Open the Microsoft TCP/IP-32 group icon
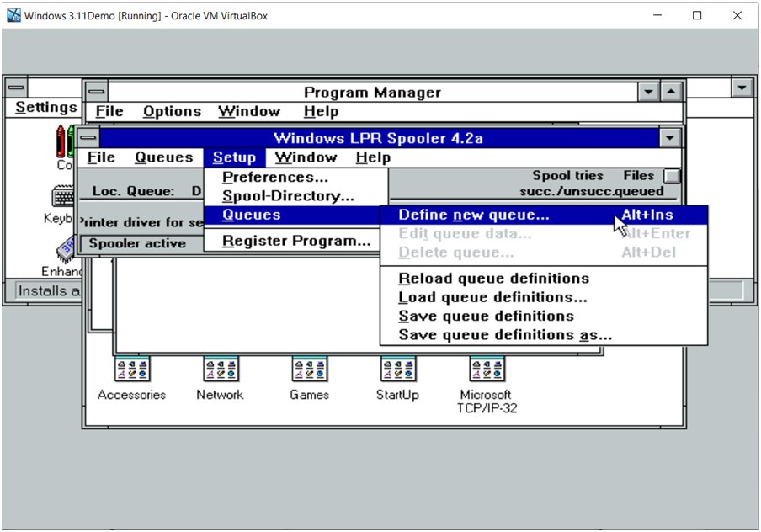Screen dimensions: 761x532 (x=487, y=370)
